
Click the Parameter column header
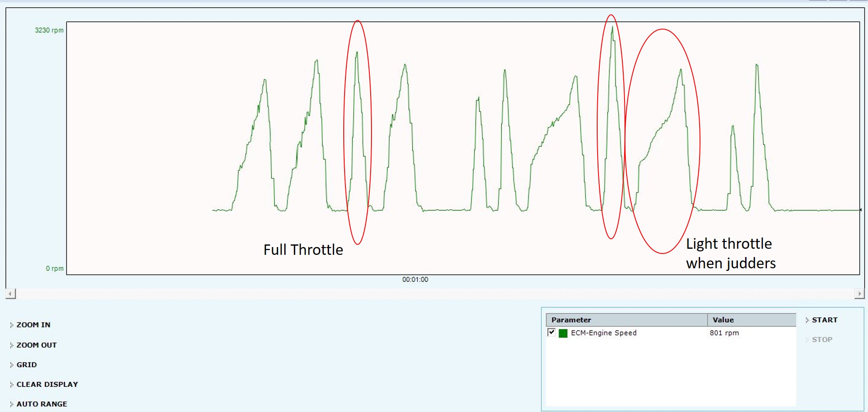coord(571,320)
